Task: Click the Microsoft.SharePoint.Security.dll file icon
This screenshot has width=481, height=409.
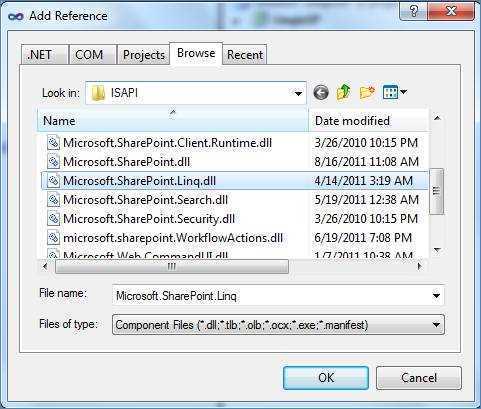Action: pyautogui.click(x=53, y=219)
